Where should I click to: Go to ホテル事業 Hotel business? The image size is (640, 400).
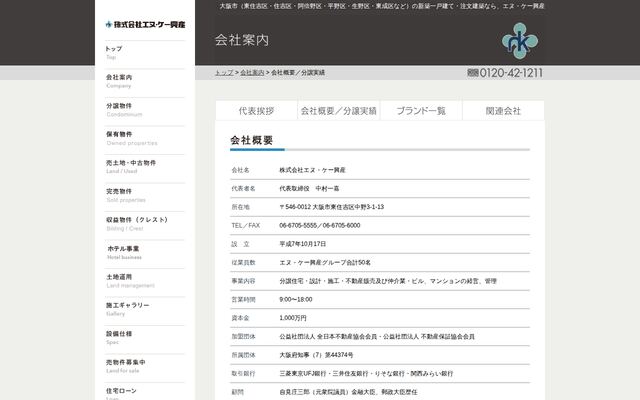pos(145,252)
